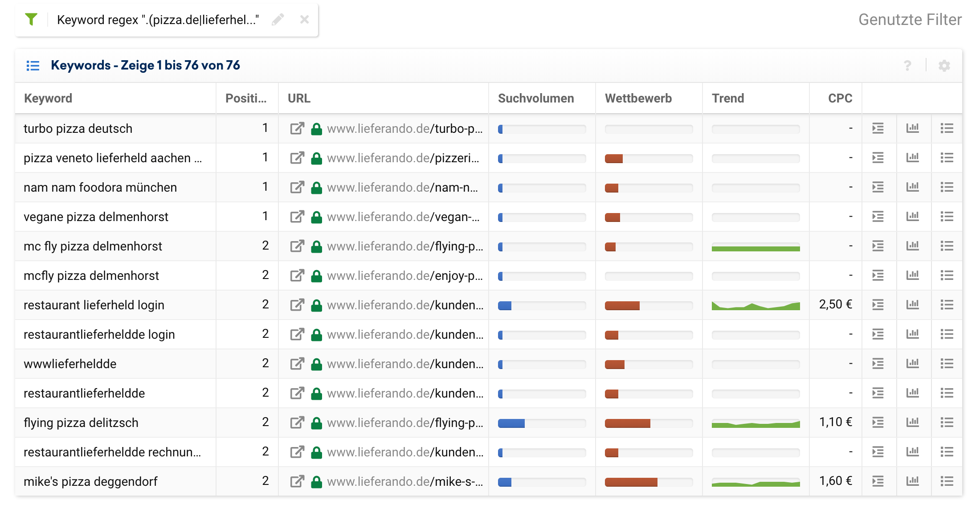Remove the Keyword regex filter

click(305, 20)
